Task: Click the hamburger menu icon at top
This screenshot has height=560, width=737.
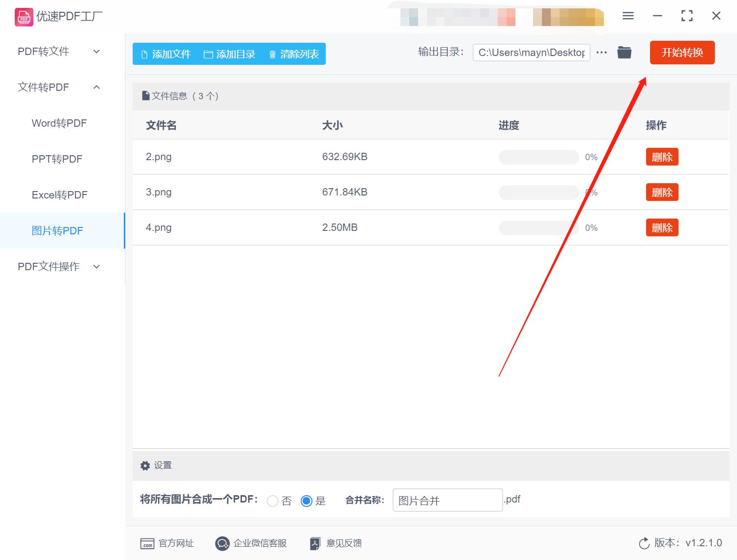Action: pyautogui.click(x=627, y=16)
